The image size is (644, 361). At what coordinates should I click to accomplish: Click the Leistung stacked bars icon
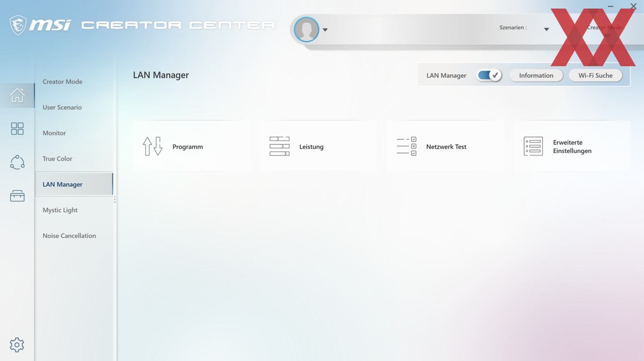pos(279,146)
